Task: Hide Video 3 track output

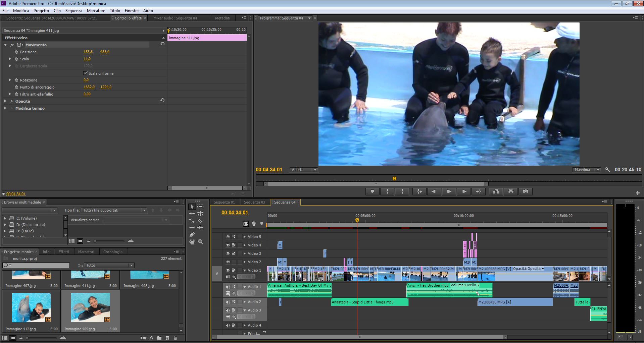Action: click(228, 253)
